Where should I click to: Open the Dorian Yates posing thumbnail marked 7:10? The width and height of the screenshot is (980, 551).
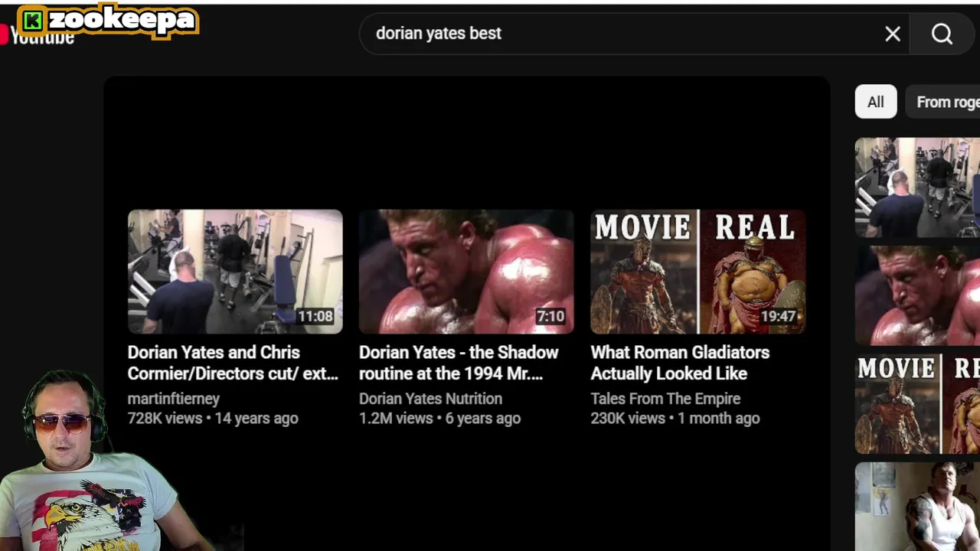466,272
